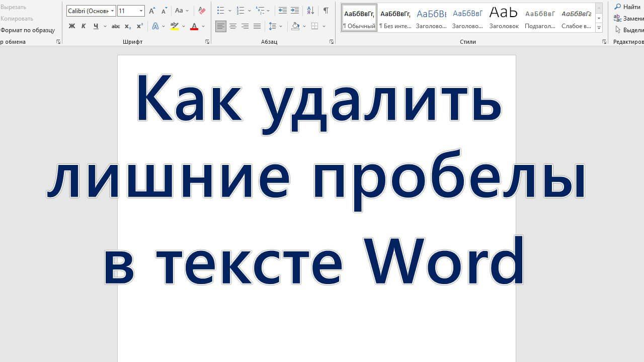
Task: Open the Calibri font name dropdown arrow
Action: click(x=112, y=11)
